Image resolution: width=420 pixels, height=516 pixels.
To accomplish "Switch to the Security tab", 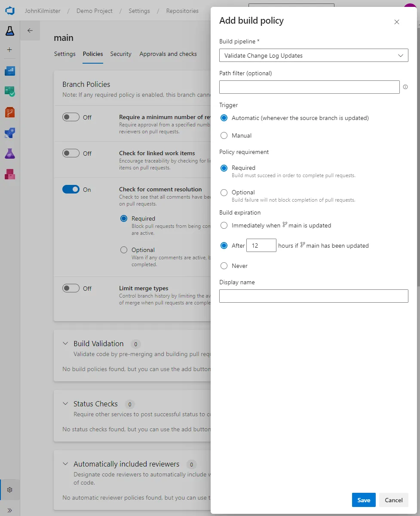I will [x=121, y=54].
